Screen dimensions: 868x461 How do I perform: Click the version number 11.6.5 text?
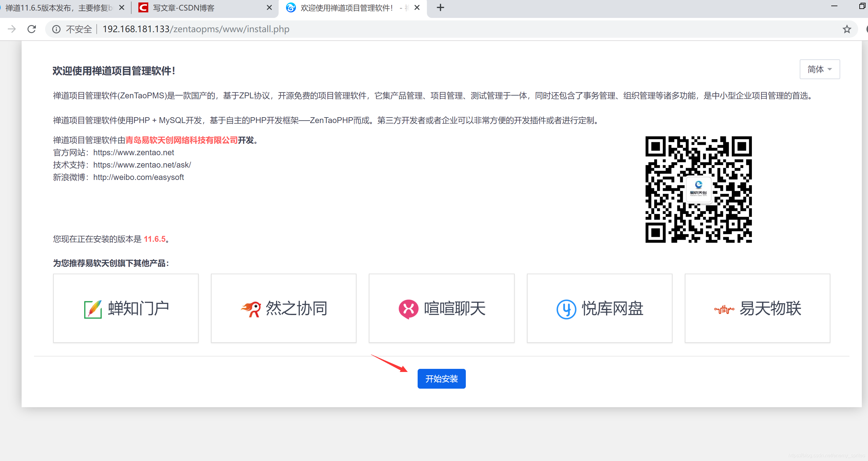pos(155,239)
